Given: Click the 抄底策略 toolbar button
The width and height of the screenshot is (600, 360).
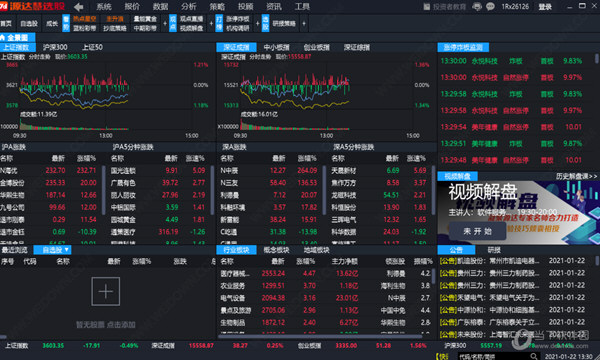Looking at the screenshot, I should (x=114, y=28).
